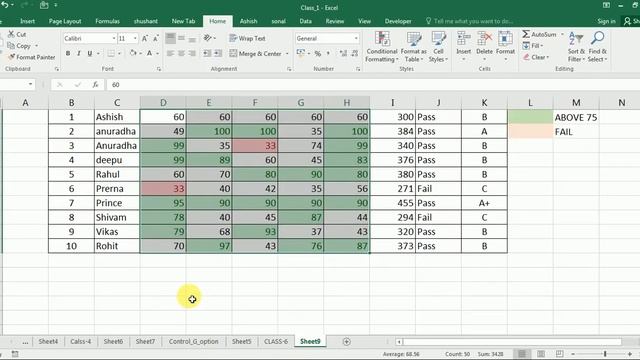Adjust the zoom slider
This screenshot has width=640, height=360.
pos(605,354)
